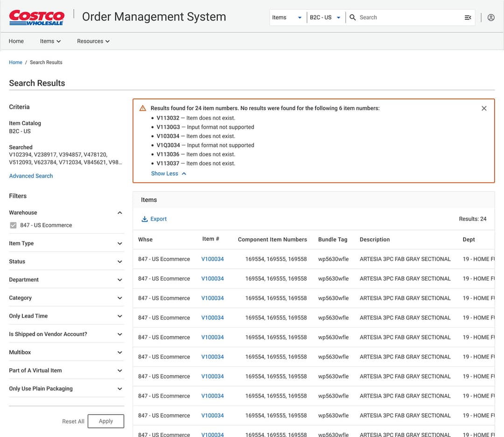504x437 pixels.
Task: Click inside the Search input field
Action: [406, 17]
